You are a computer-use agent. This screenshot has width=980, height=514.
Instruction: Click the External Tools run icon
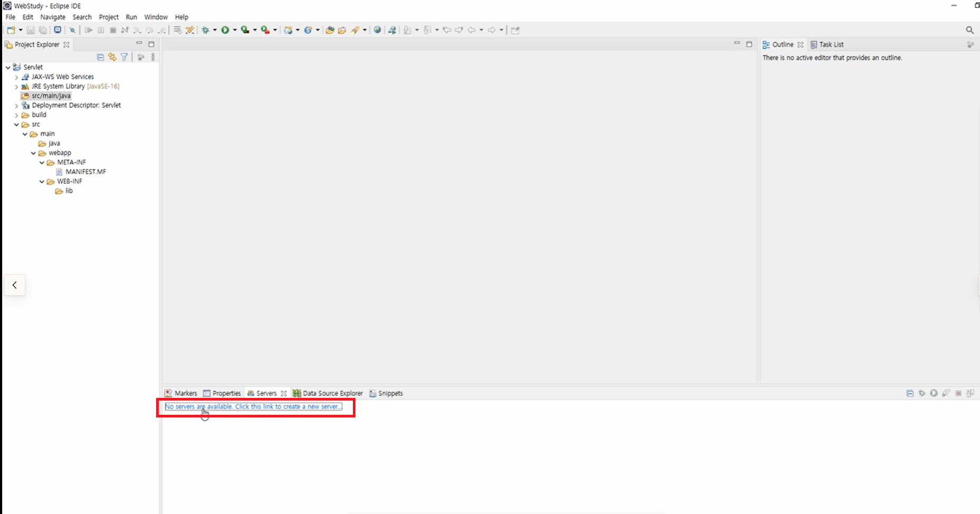tap(265, 30)
